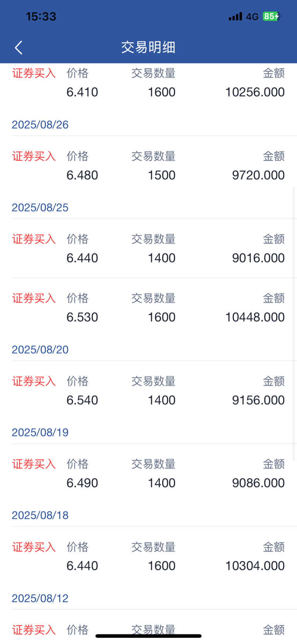Tap the 15:33 clock in status bar
Viewport: 297px width, 644px height.
[x=41, y=16]
